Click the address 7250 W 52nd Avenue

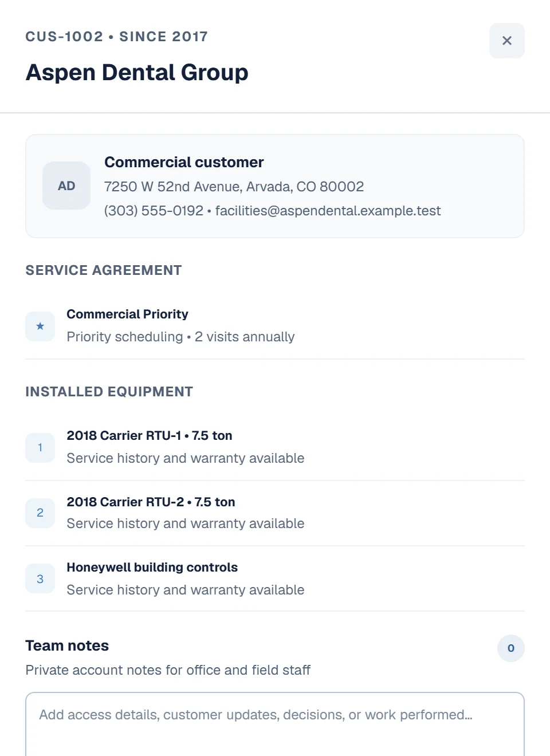pyautogui.click(x=234, y=187)
